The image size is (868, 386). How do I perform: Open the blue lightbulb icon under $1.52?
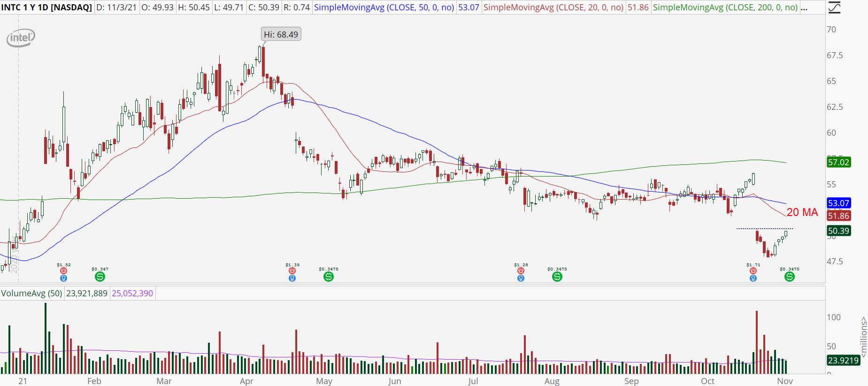pos(64,278)
